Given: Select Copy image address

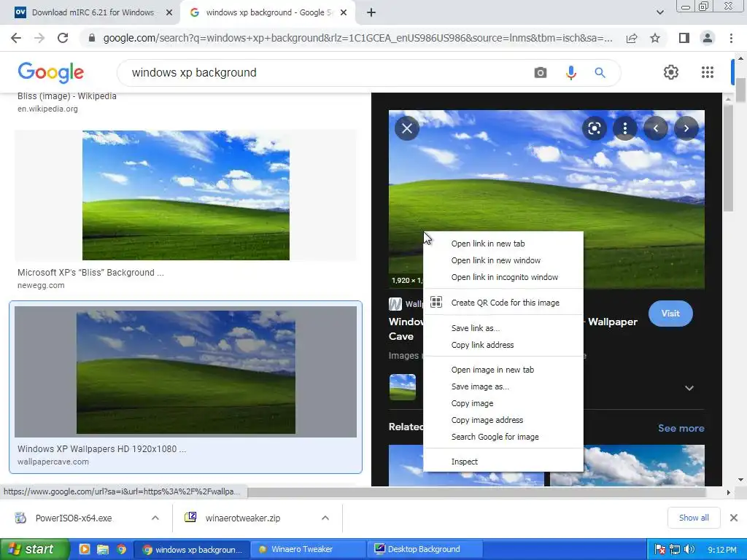Looking at the screenshot, I should (x=503, y=420).
